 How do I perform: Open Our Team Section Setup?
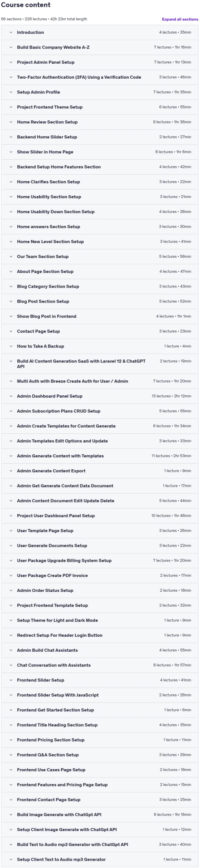click(100, 257)
